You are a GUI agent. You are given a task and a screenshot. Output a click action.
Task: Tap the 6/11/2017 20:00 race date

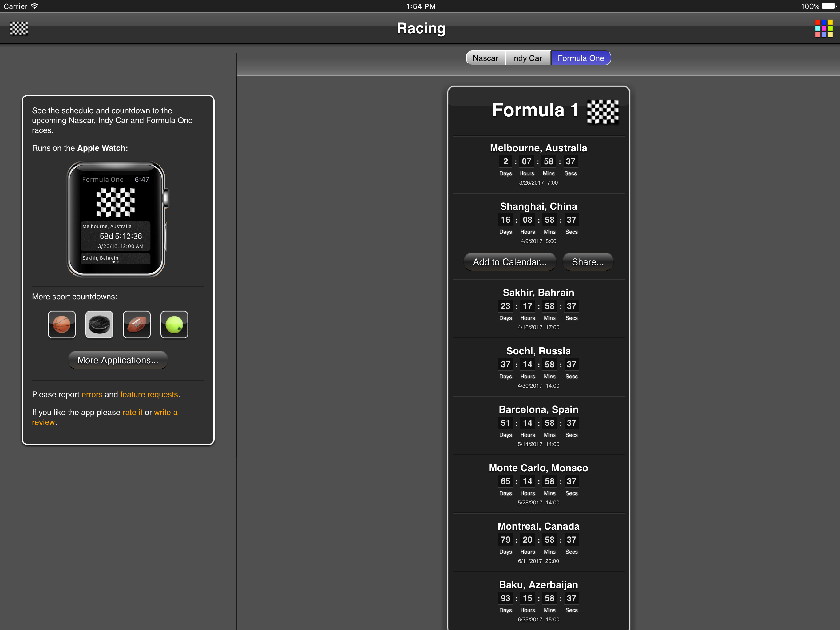[x=538, y=561]
